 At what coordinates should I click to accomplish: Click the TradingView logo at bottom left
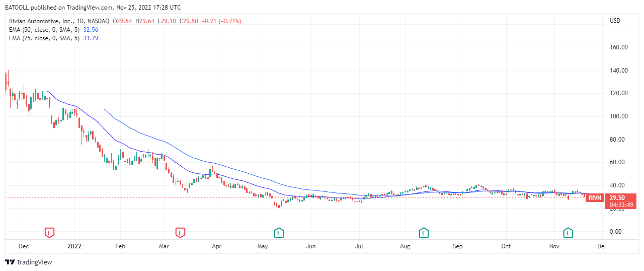(x=29, y=262)
